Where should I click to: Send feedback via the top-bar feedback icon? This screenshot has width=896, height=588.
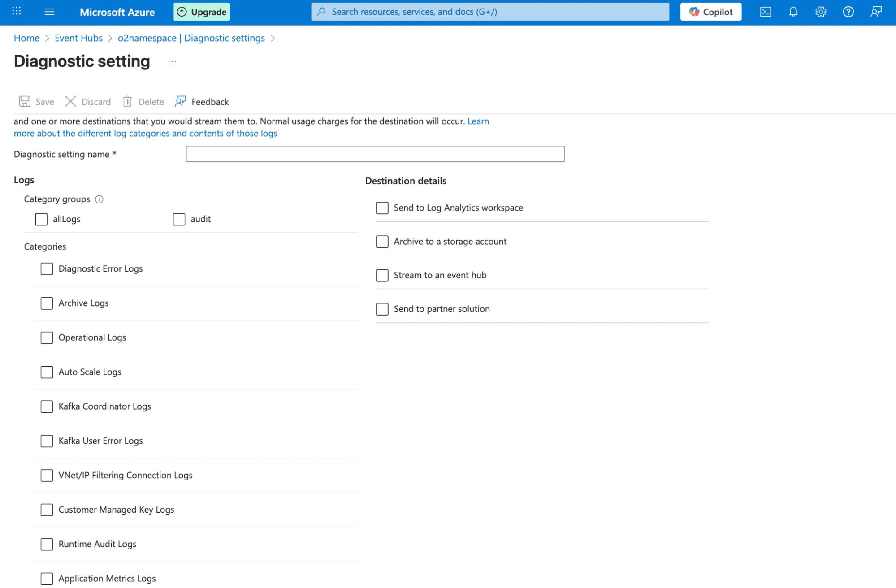[x=875, y=12]
